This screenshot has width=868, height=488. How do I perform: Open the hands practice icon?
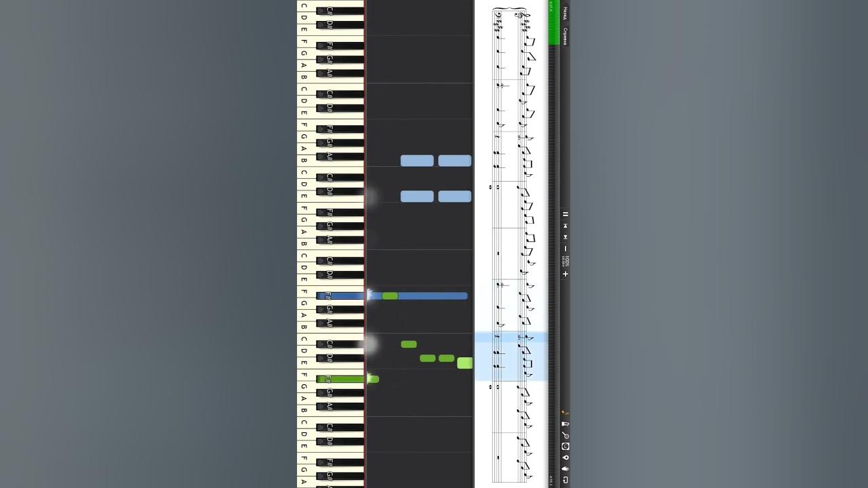566,468
